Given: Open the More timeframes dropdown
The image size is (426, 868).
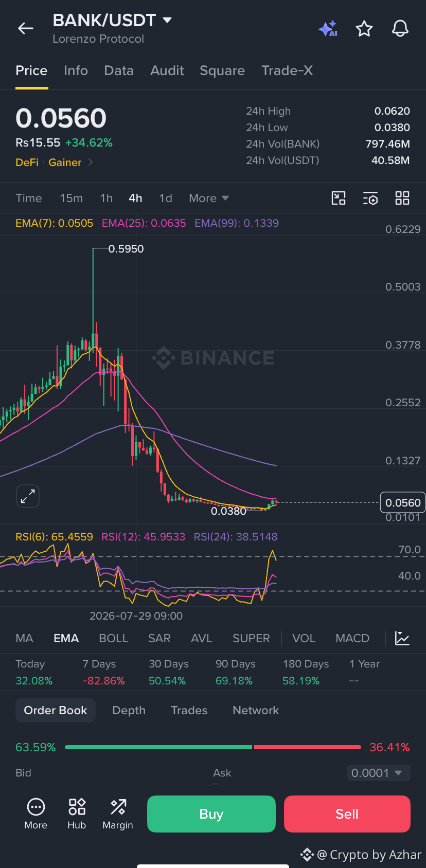Looking at the screenshot, I should point(209,198).
